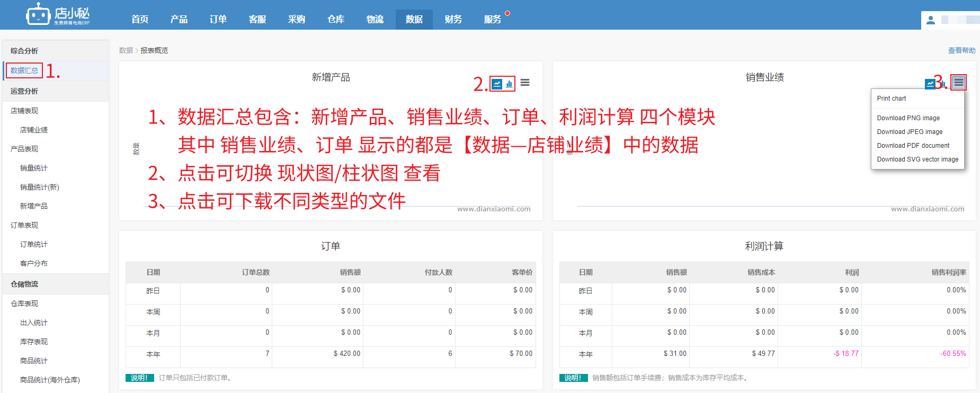Click the 销售利润率 column header
The width and height of the screenshot is (980, 393).
949,272
